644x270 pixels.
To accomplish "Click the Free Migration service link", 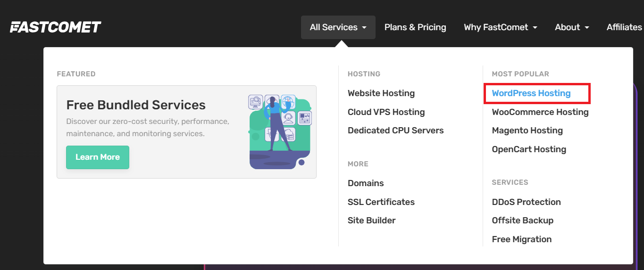I will click(x=521, y=239).
